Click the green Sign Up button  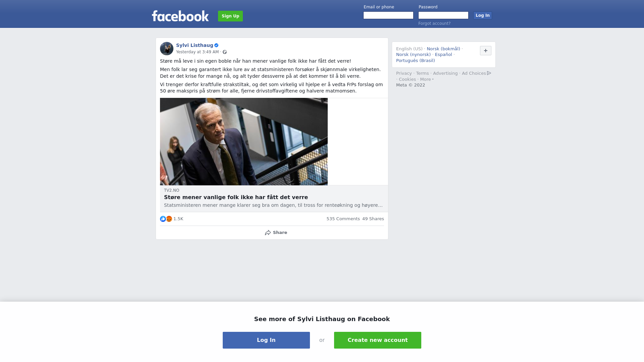(230, 16)
